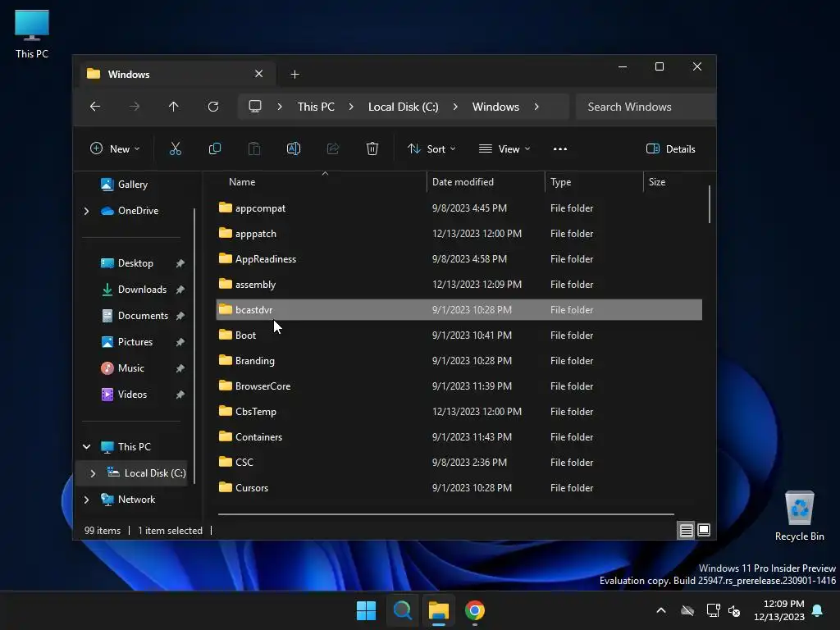Viewport: 840px width, 630px height.
Task: Open the View dropdown menu
Action: [504, 149]
